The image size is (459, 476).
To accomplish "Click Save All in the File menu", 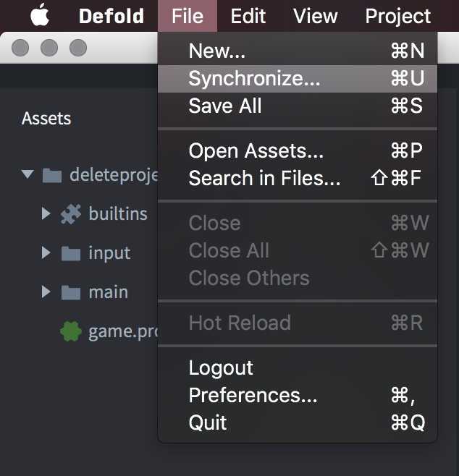I will [298, 106].
